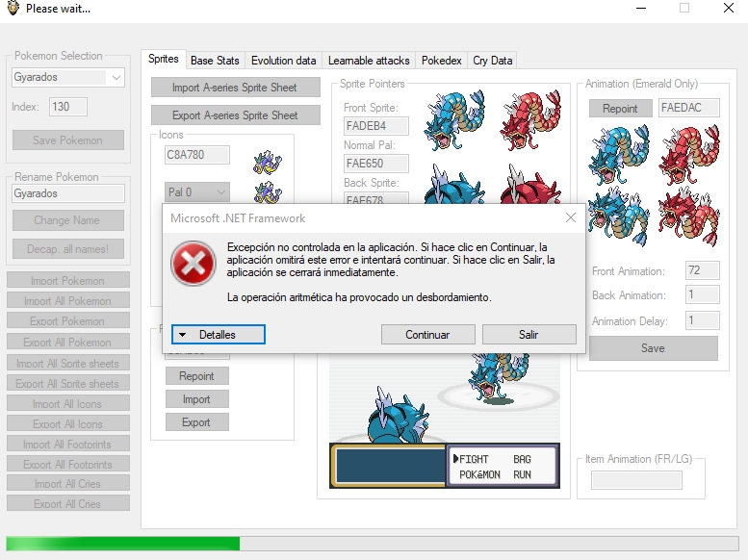Screen dimensions: 748x560
Task: Click the green progress bar at the bottom
Action: click(x=122, y=544)
